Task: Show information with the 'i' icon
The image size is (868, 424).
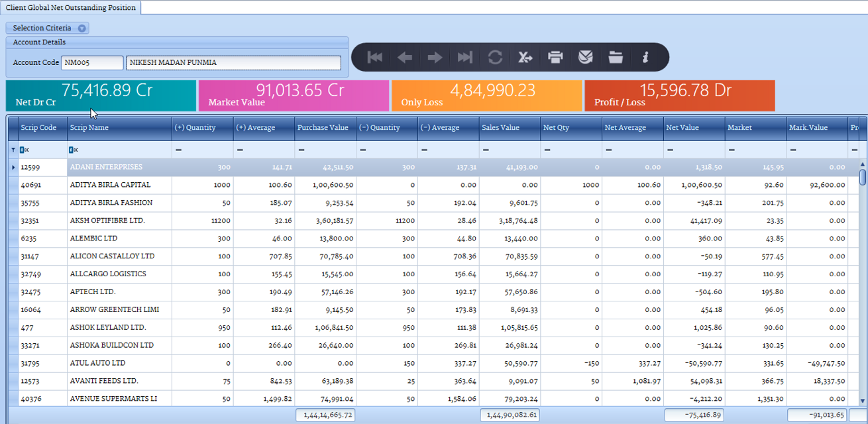Action: [x=645, y=58]
